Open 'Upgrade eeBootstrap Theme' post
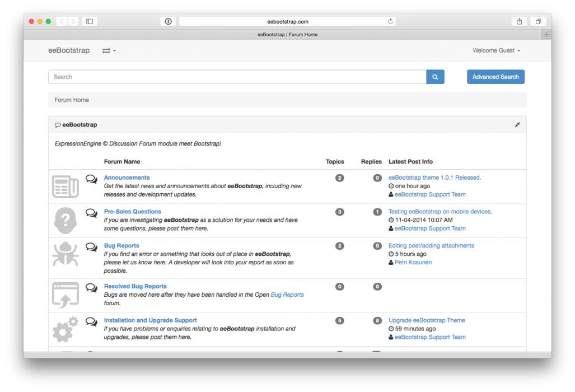The image size is (575, 392). click(x=427, y=320)
